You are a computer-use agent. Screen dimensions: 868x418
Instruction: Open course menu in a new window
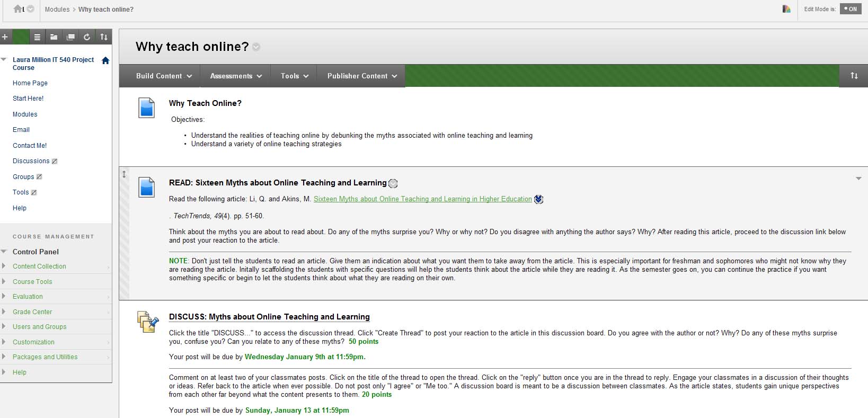coord(70,37)
